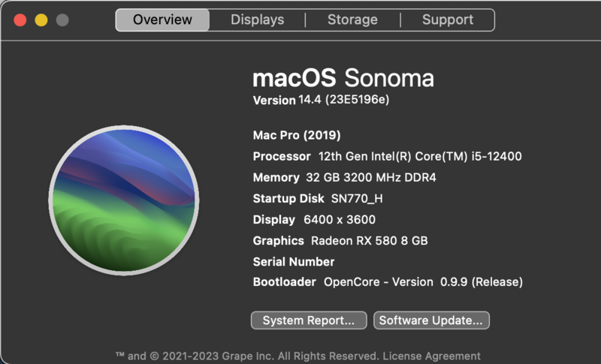The width and height of the screenshot is (601, 364).
Task: Click the Mac Pro (2019) model text
Action: pyautogui.click(x=297, y=135)
